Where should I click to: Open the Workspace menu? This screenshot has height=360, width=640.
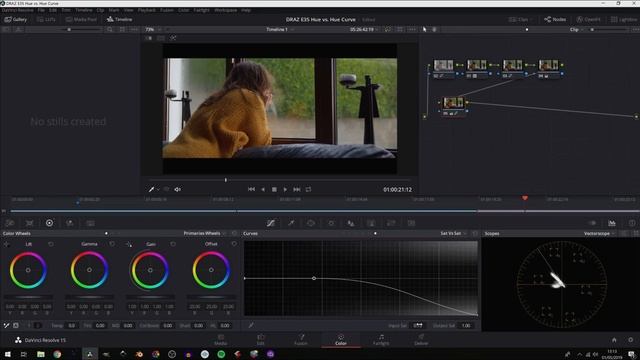pyautogui.click(x=225, y=10)
